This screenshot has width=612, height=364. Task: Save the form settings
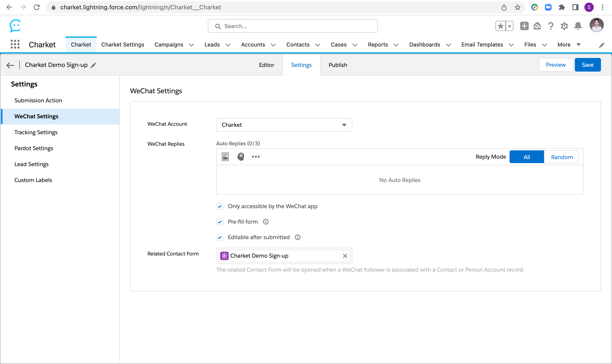[588, 65]
